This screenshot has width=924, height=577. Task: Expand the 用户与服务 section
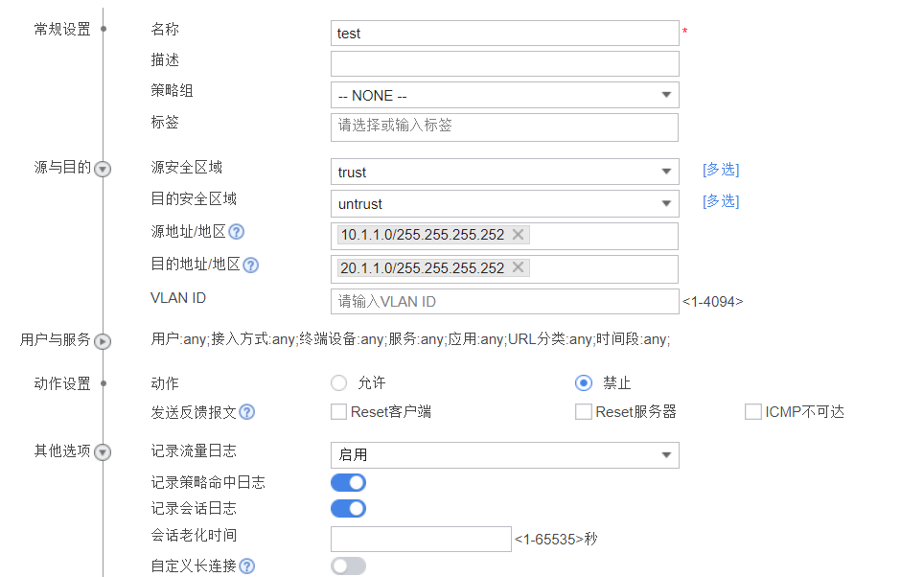103,340
